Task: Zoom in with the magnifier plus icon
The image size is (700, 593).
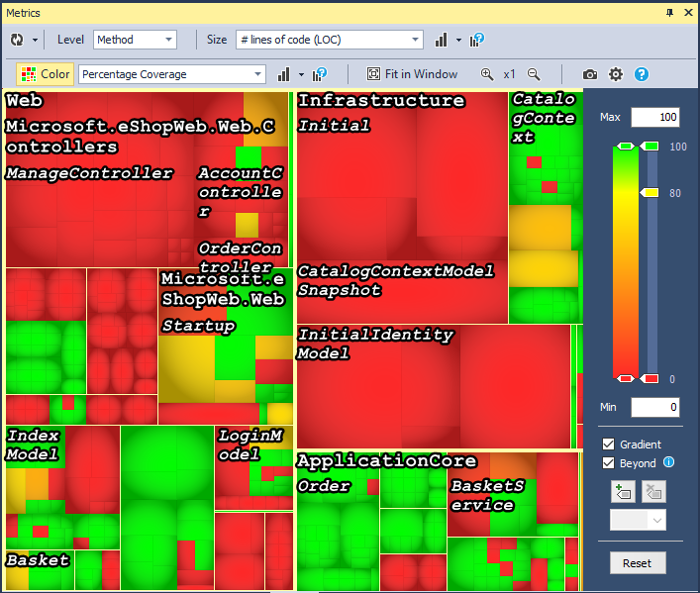Action: pos(487,74)
